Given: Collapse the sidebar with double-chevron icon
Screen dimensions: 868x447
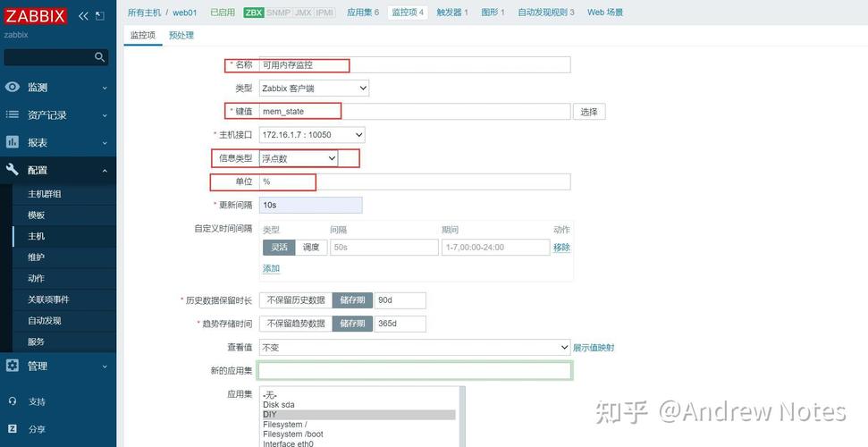Looking at the screenshot, I should click(84, 16).
